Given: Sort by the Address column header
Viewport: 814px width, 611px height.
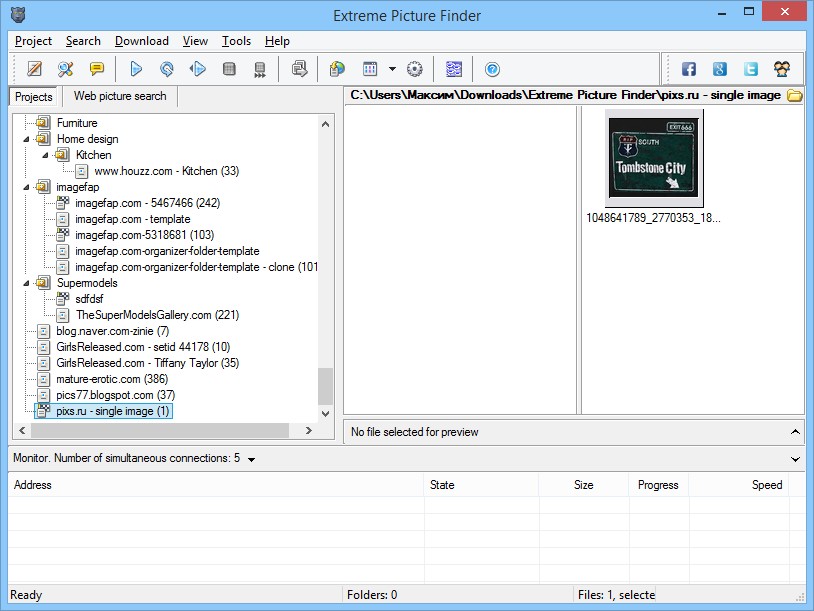Looking at the screenshot, I should tap(216, 485).
